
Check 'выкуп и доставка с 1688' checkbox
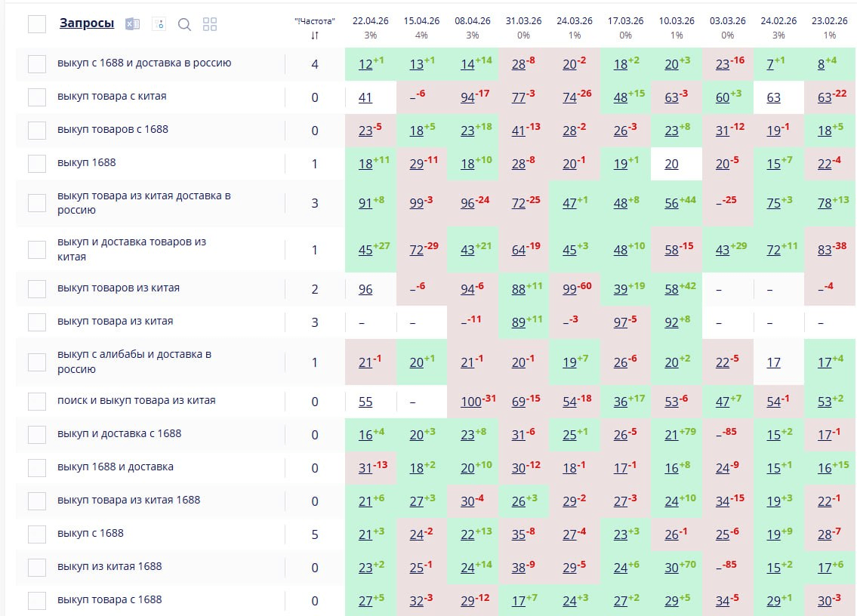coord(37,435)
